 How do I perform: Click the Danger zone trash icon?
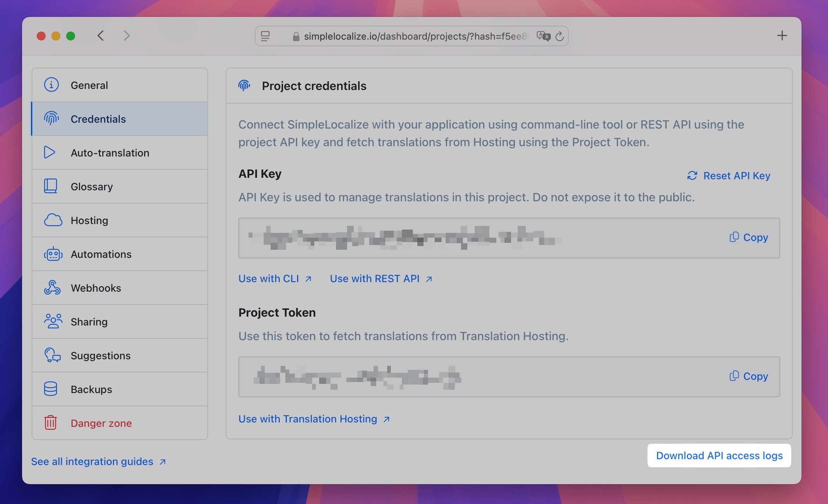click(50, 422)
